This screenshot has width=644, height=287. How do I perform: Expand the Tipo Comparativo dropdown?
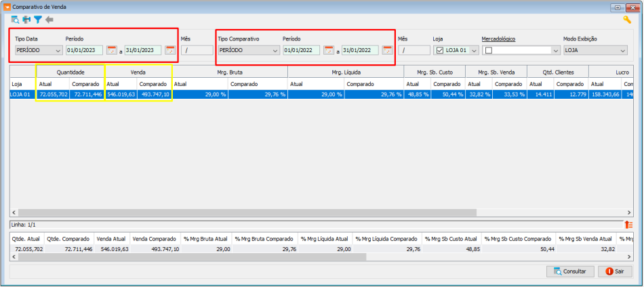click(275, 50)
